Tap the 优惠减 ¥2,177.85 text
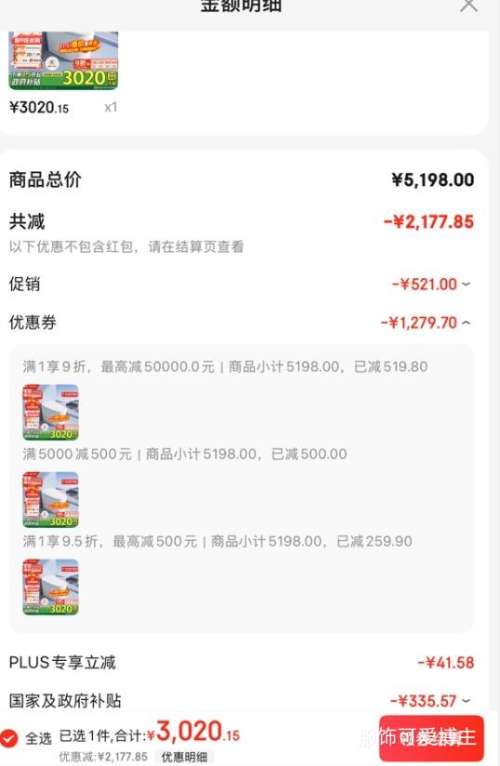500x766 pixels. point(103,757)
